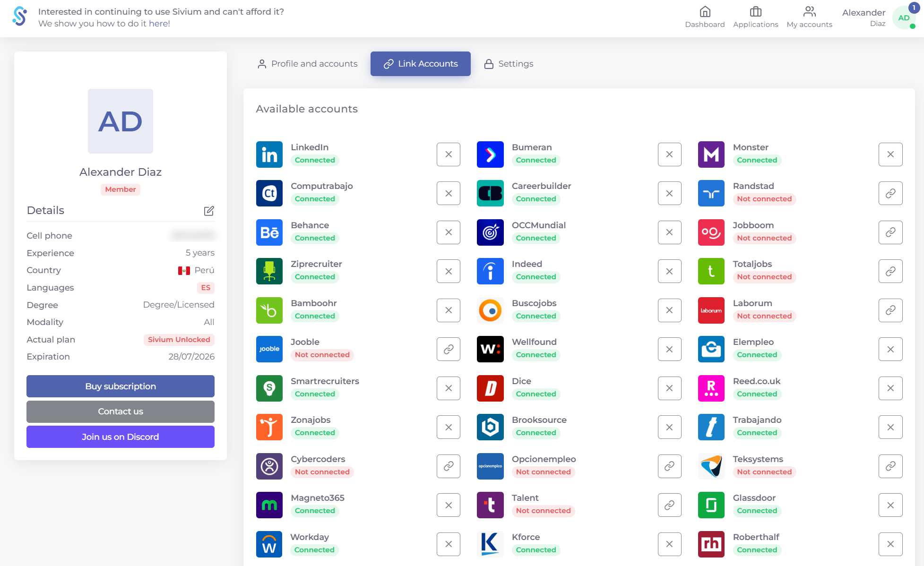Go to My accounts
Viewport: 924px width, 566px height.
pos(809,17)
